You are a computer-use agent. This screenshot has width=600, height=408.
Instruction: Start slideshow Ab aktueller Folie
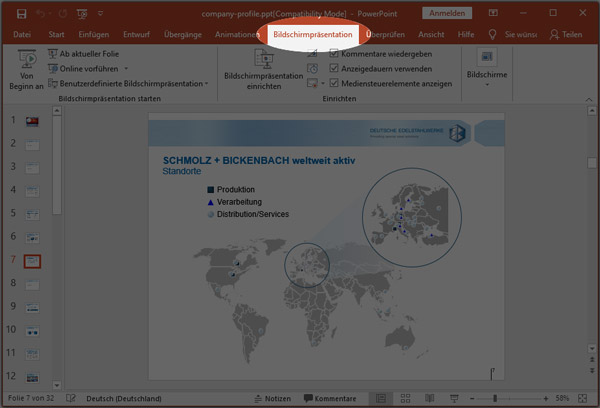point(83,54)
